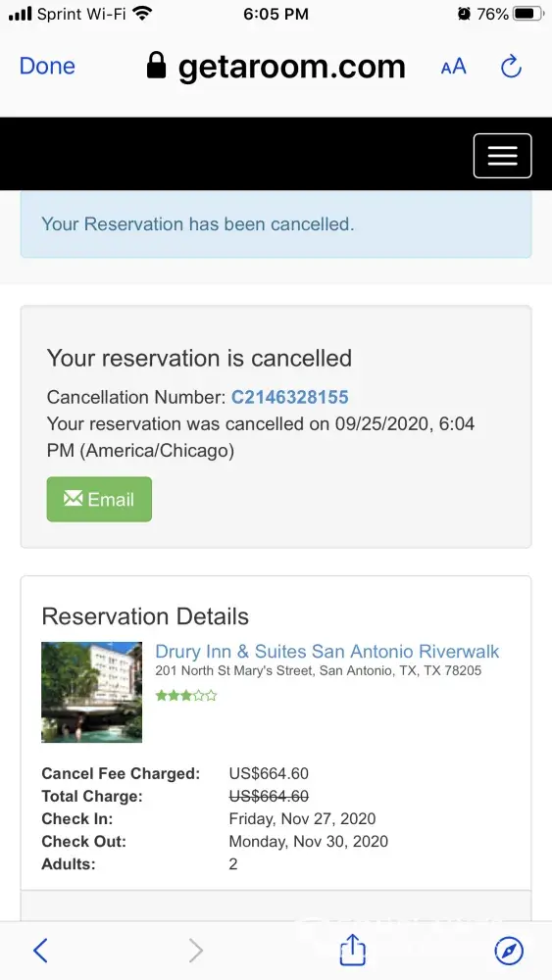Viewport: 552px width, 980px height.
Task: Open the share sheet icon
Action: click(352, 950)
